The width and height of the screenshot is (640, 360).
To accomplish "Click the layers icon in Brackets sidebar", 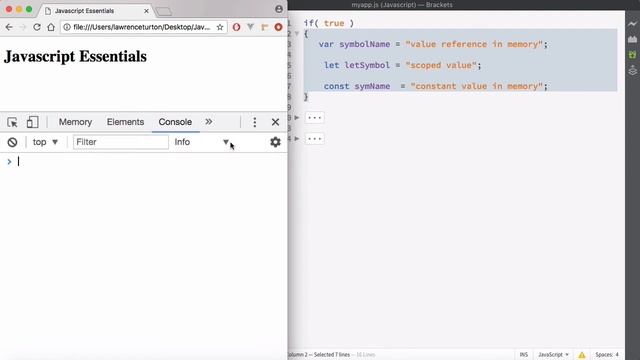I will tap(633, 70).
